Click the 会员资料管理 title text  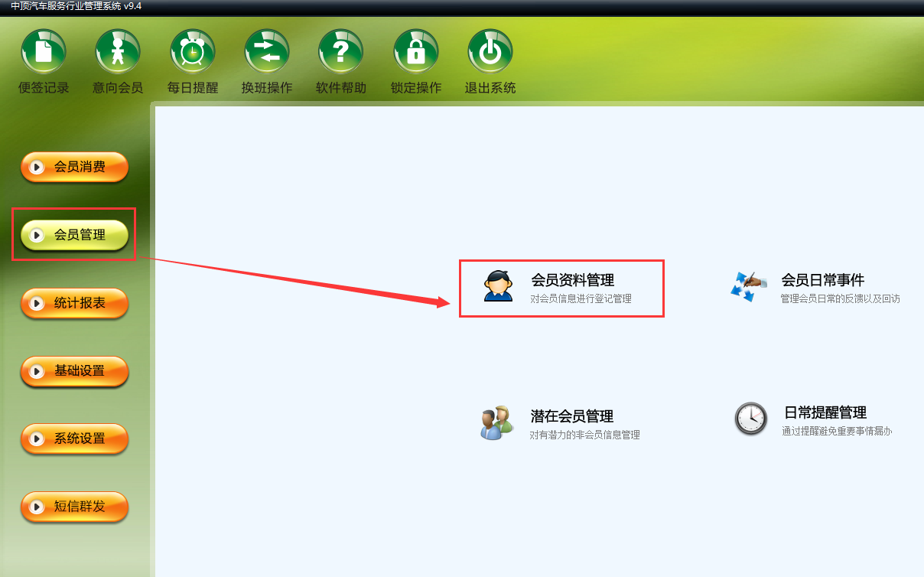572,280
